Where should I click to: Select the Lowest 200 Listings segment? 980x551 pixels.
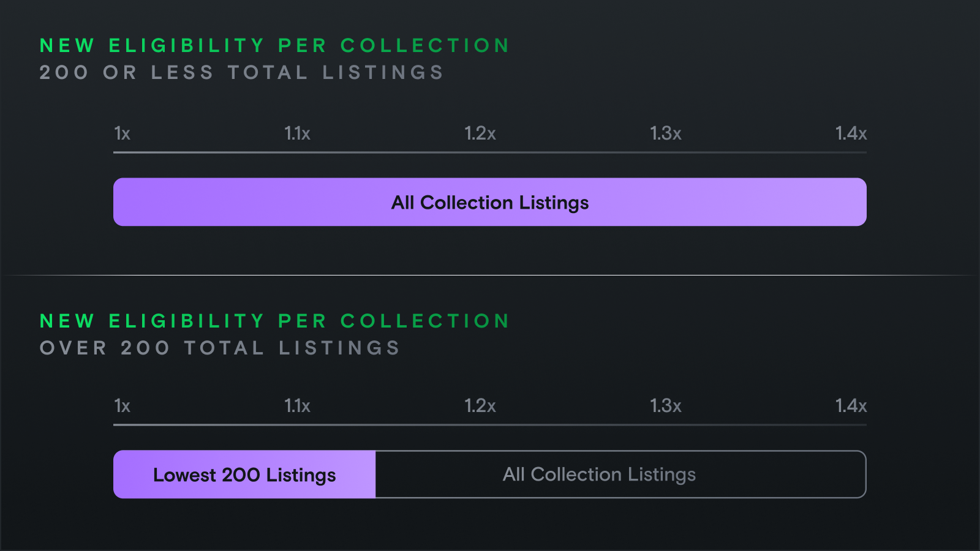(244, 474)
